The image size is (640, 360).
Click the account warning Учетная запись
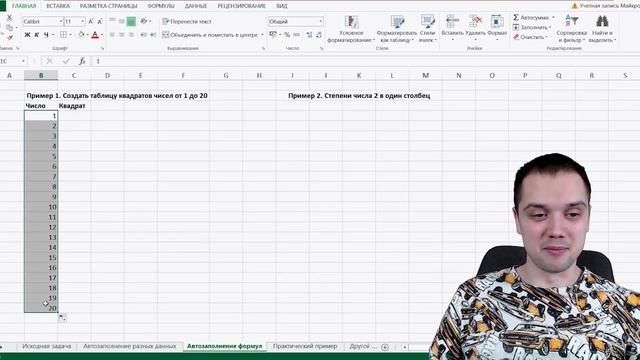[x=606, y=6]
